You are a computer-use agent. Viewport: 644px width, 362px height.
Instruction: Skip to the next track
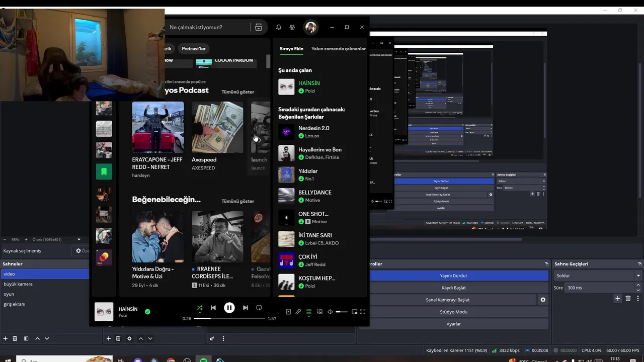click(245, 308)
